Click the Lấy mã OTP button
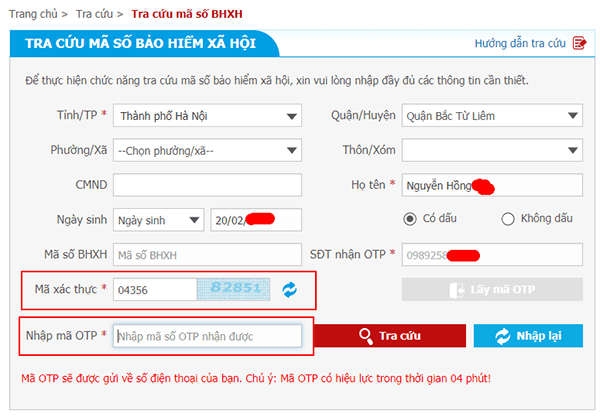 492,289
